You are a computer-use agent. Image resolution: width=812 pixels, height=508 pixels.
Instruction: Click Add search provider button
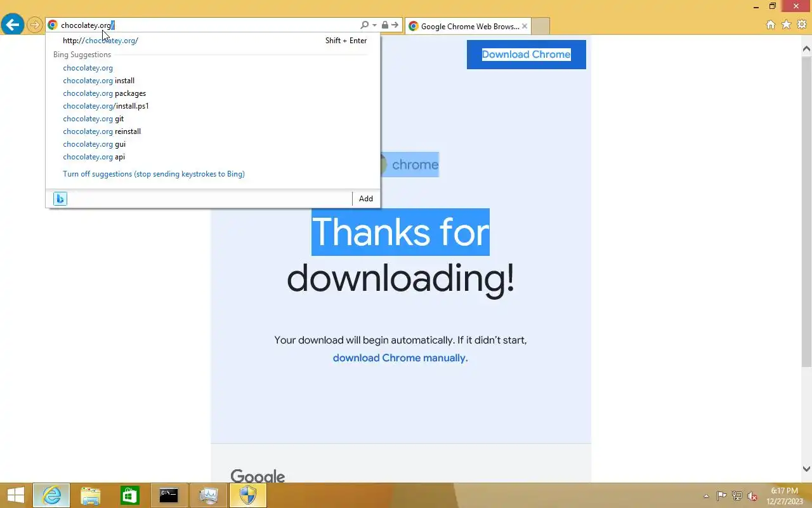tap(366, 199)
